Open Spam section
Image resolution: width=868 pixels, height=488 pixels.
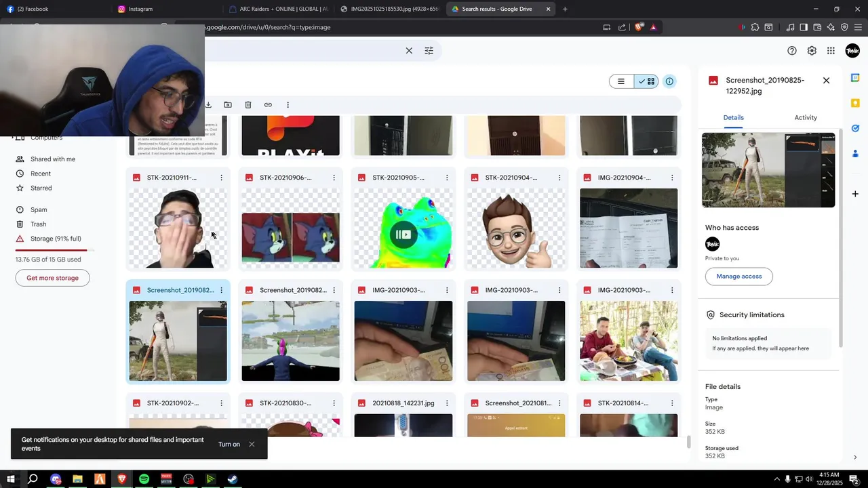point(39,210)
